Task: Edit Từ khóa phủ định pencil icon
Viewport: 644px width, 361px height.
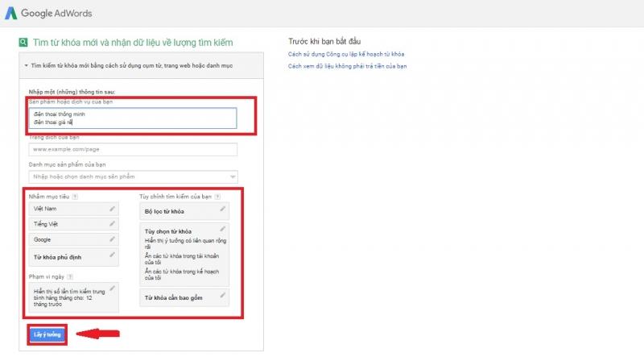Action: (112, 255)
